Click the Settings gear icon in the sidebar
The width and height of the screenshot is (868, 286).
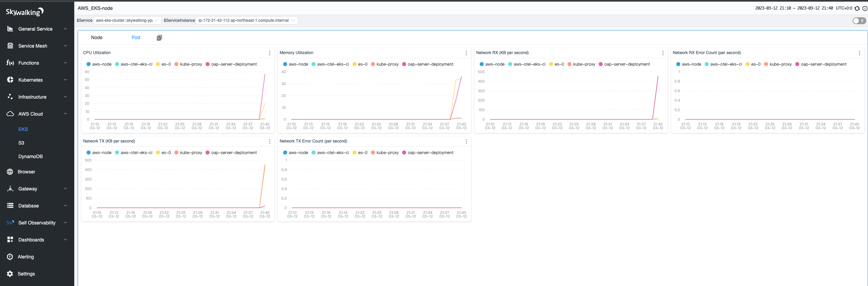coord(10,274)
